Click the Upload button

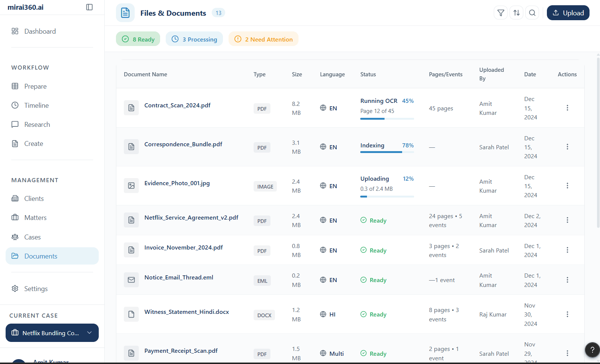tap(568, 13)
